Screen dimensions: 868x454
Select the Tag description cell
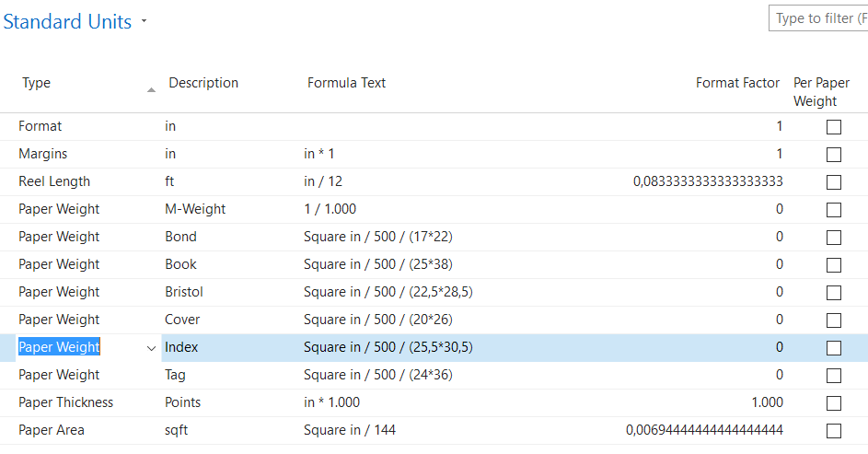coord(177,375)
